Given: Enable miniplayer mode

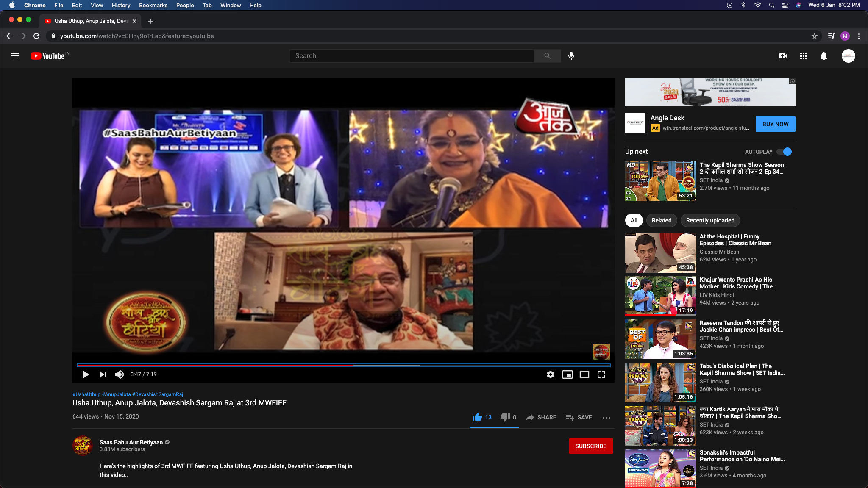Looking at the screenshot, I should tap(567, 374).
